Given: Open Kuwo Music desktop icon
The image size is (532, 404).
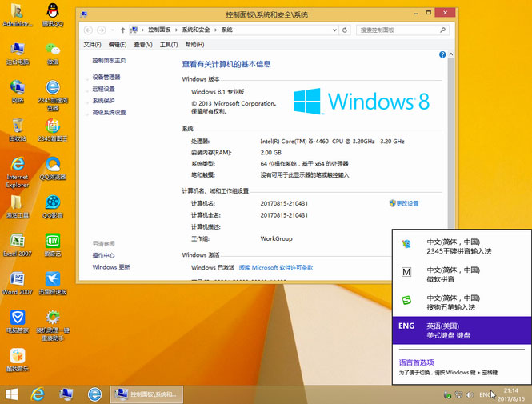Looking at the screenshot, I should click(18, 360).
